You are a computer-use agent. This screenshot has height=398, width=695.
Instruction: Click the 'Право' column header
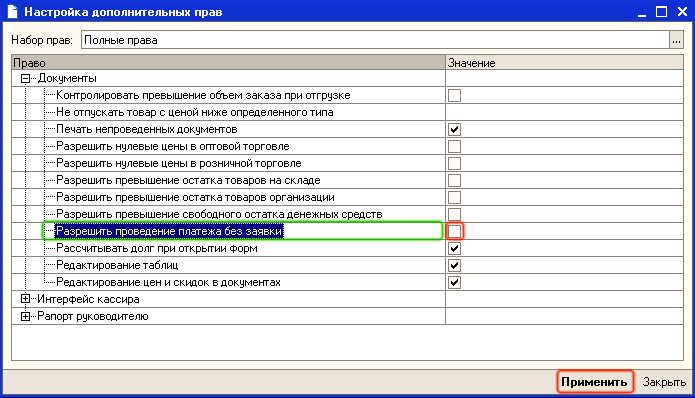point(228,63)
